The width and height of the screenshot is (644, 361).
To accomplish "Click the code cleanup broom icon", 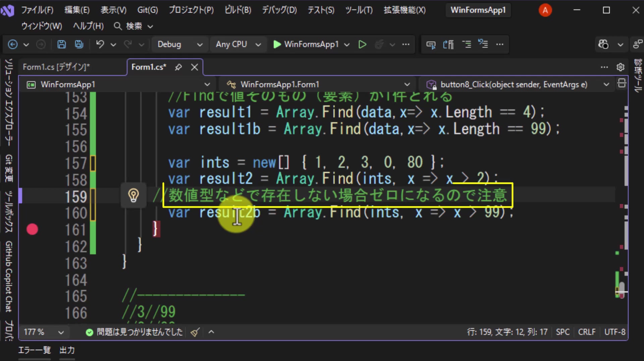I will coord(195,332).
